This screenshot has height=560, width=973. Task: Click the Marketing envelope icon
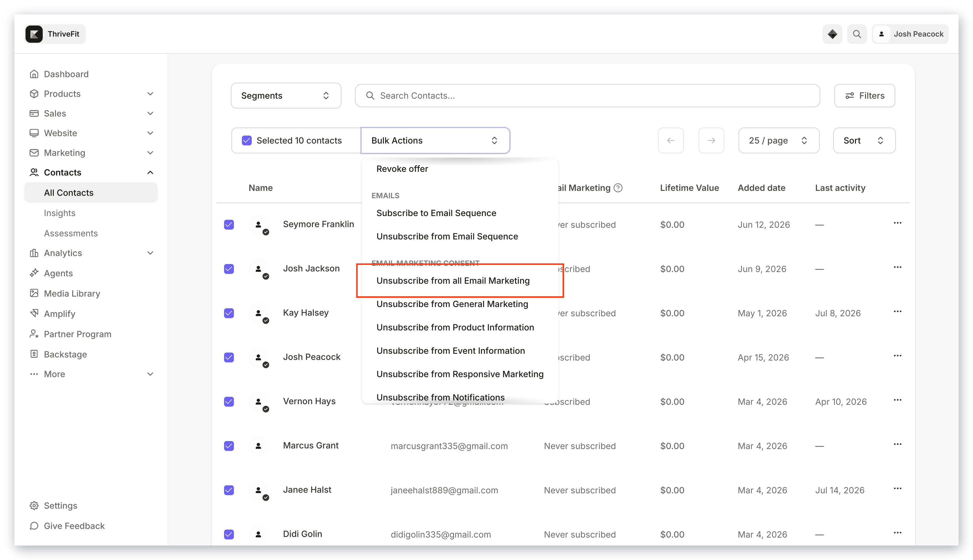click(x=34, y=152)
